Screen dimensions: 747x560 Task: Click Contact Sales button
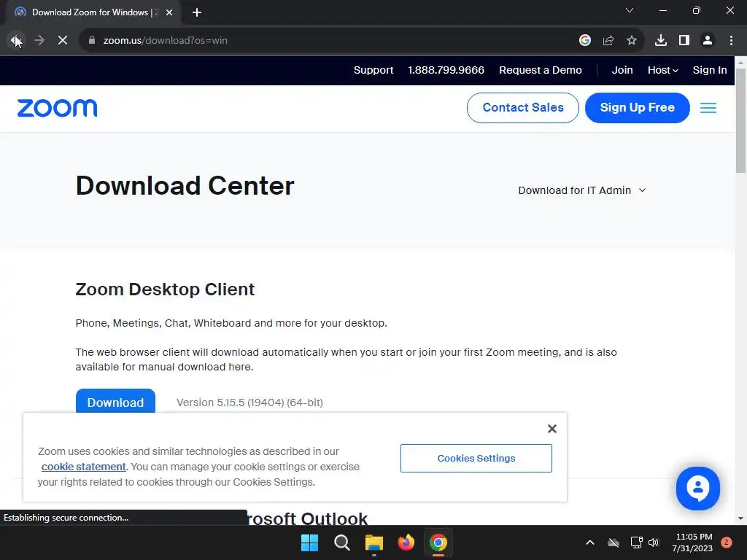(x=522, y=108)
